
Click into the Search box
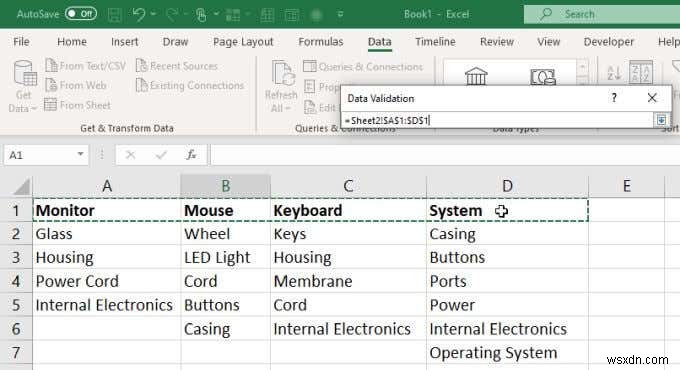tap(602, 14)
